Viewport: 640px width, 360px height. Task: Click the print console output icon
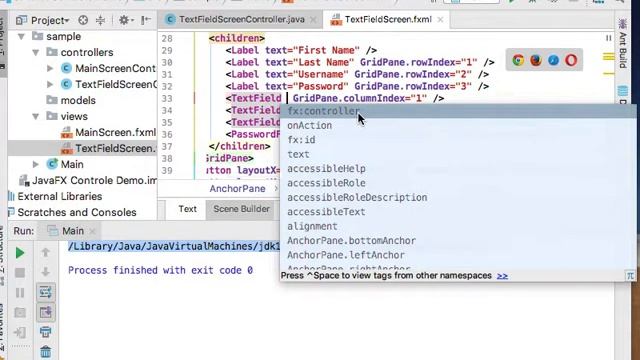click(45, 332)
